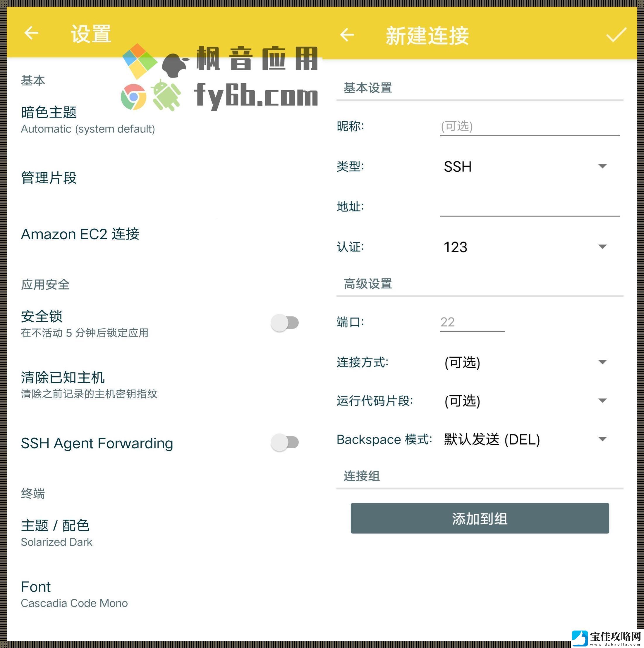
Task: Go back from the 设置 screen
Action: [x=32, y=33]
